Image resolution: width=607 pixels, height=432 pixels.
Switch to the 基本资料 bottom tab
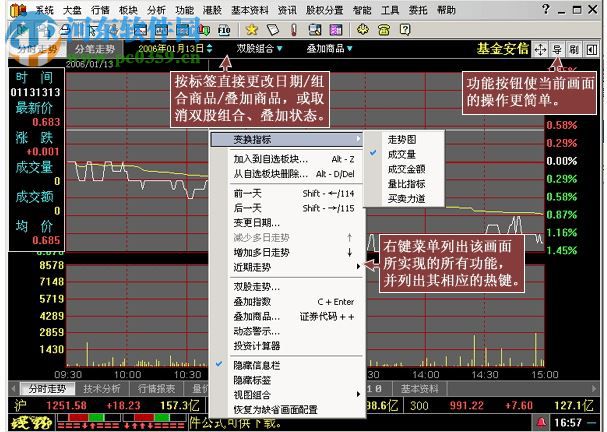coord(419,389)
